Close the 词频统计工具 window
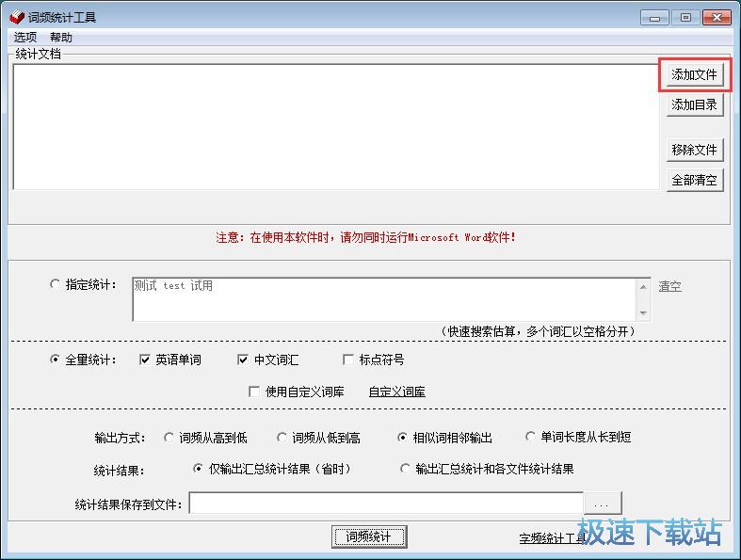741x560 pixels. point(717,18)
